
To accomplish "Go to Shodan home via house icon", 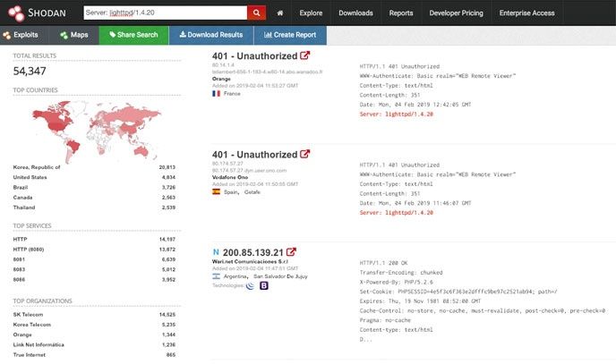I will point(281,13).
